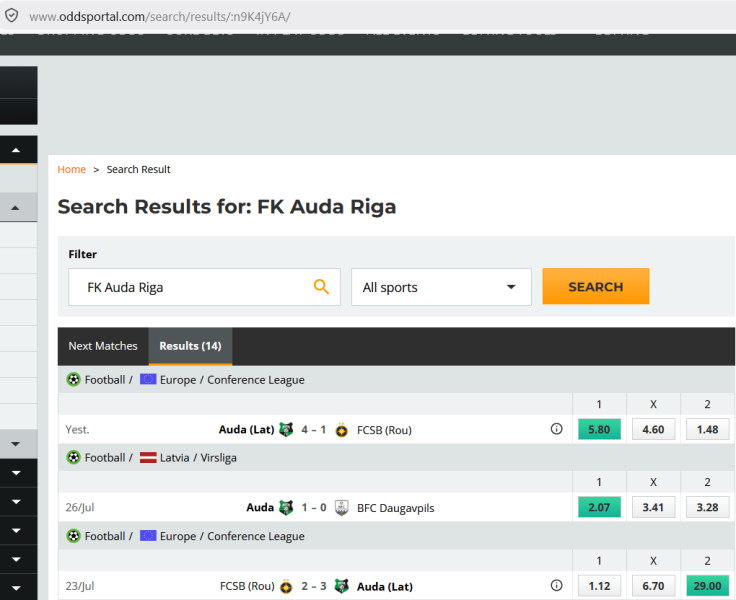Click the 3.28 away odds button
Viewport: 736px width, 600px height.
coord(707,507)
